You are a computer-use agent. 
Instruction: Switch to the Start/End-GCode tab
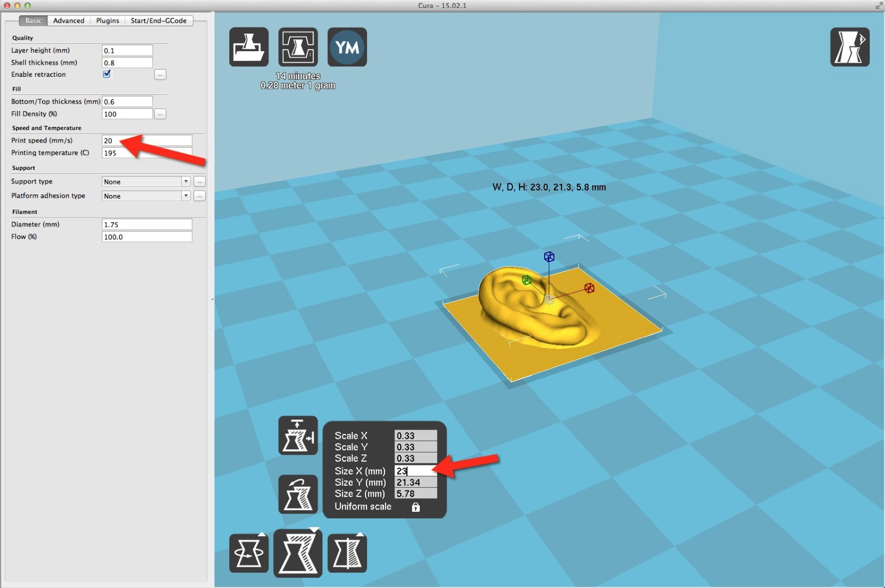158,21
